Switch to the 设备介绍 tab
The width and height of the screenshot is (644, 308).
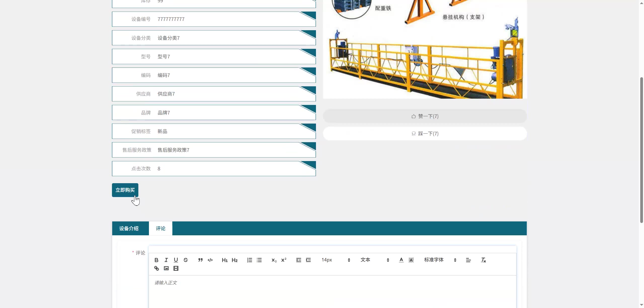point(129,228)
